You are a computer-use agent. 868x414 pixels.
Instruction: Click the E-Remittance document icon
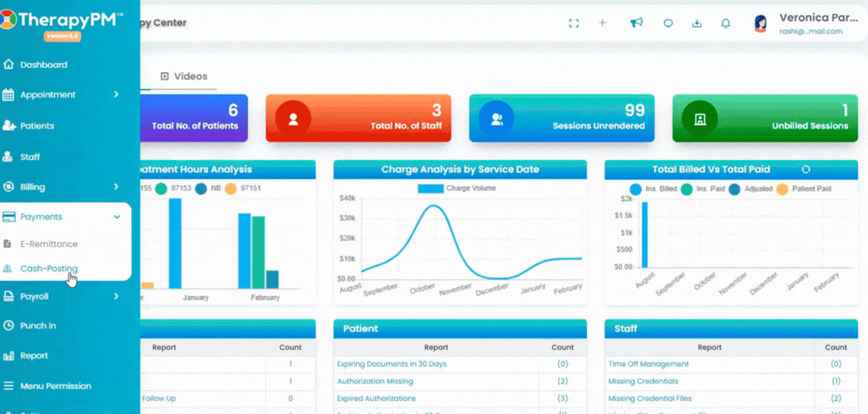[7, 244]
